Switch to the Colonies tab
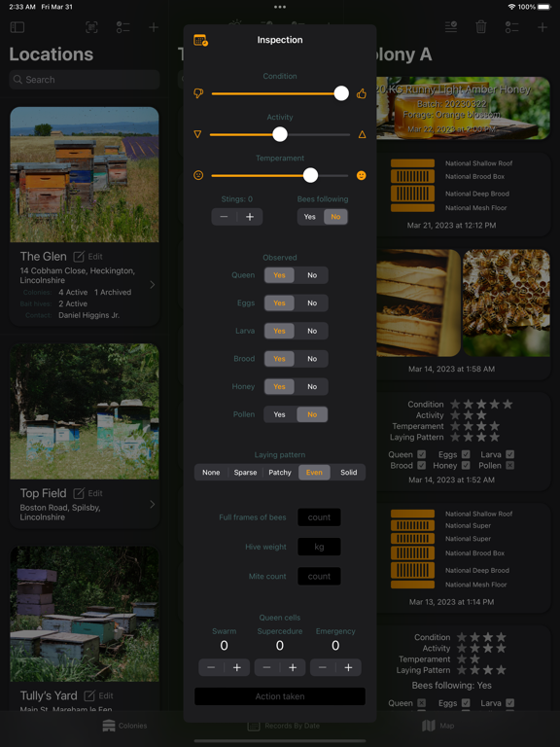560x747 pixels. 124,726
